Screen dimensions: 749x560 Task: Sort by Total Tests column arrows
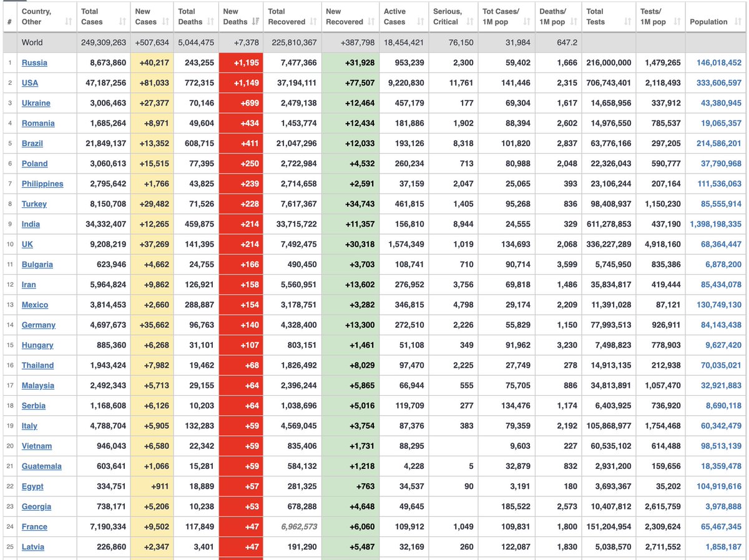coord(628,22)
